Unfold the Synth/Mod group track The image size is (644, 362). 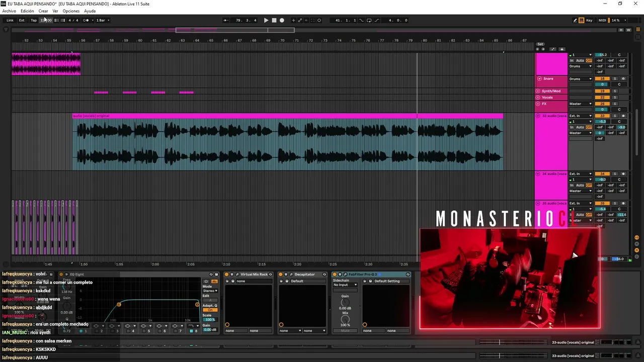538,91
